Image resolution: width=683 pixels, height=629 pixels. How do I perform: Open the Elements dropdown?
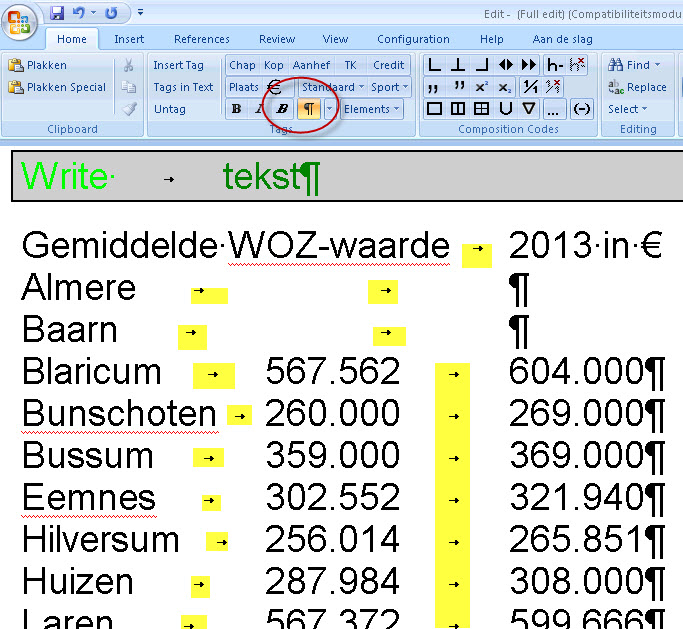(371, 109)
